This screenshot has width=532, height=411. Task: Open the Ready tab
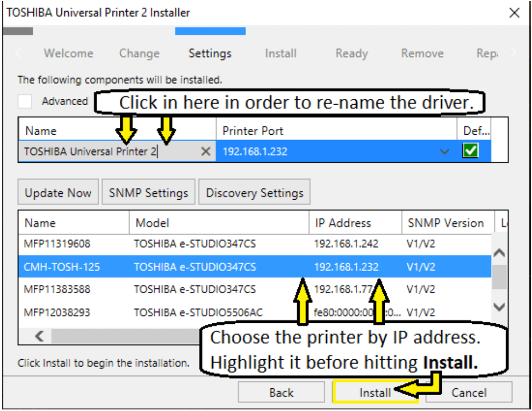coord(351,53)
